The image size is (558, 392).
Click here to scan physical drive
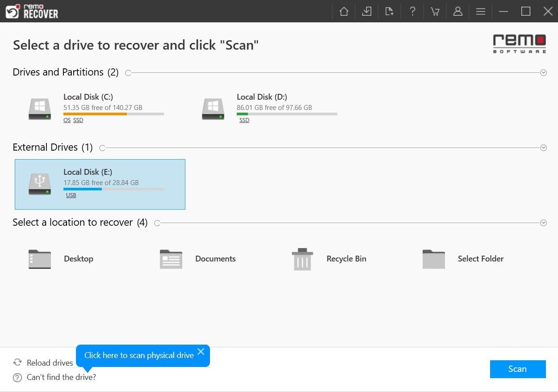pos(138,355)
